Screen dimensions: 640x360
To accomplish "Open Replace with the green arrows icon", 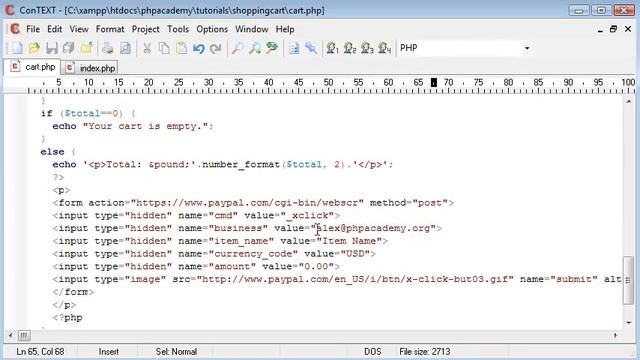I will tap(272, 48).
